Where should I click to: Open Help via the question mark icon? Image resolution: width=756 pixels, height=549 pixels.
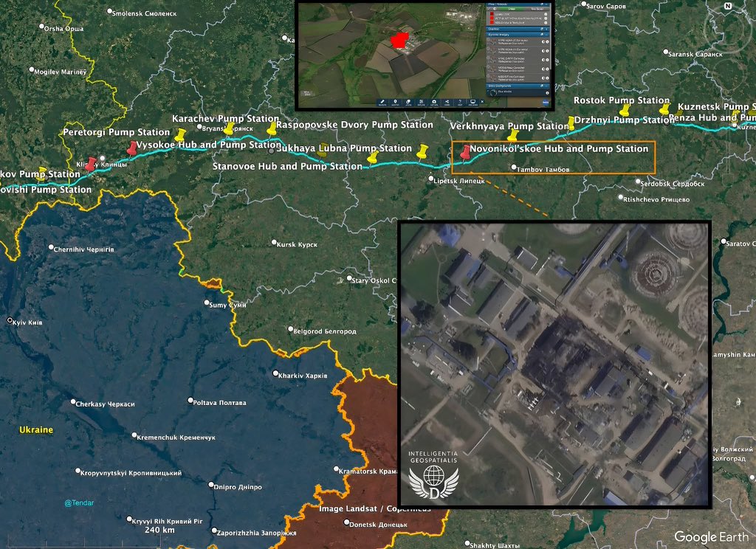click(x=460, y=100)
